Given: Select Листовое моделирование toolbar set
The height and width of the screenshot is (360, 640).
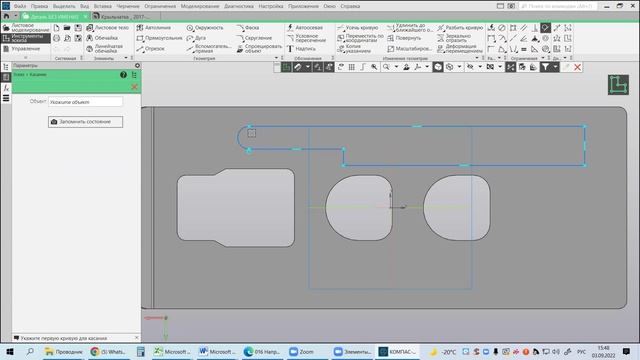Looking at the screenshot, I should pyautogui.click(x=26, y=28).
